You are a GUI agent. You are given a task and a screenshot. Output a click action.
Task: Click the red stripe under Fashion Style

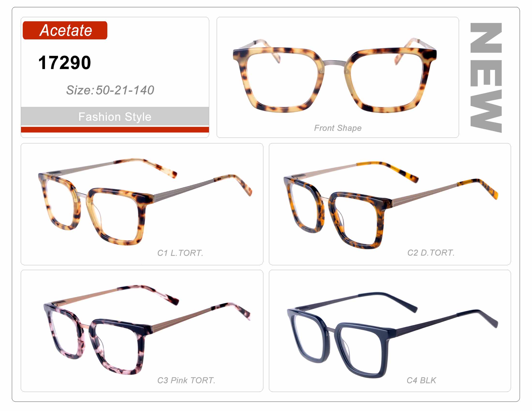pos(115,130)
